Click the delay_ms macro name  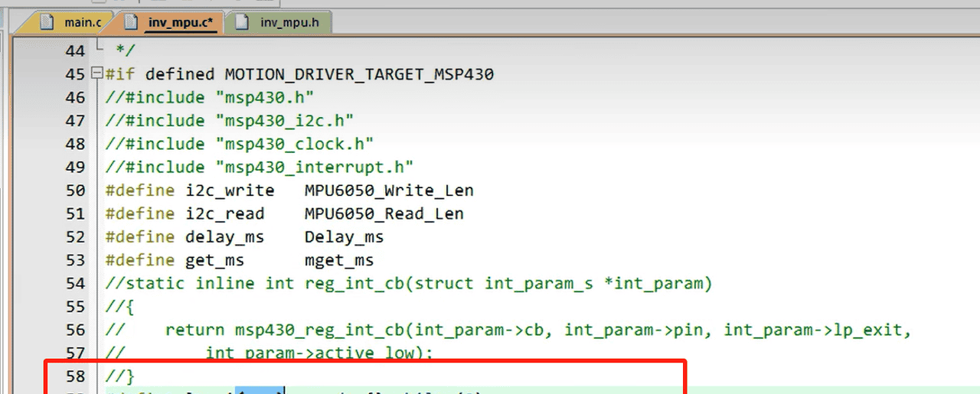[x=225, y=237]
